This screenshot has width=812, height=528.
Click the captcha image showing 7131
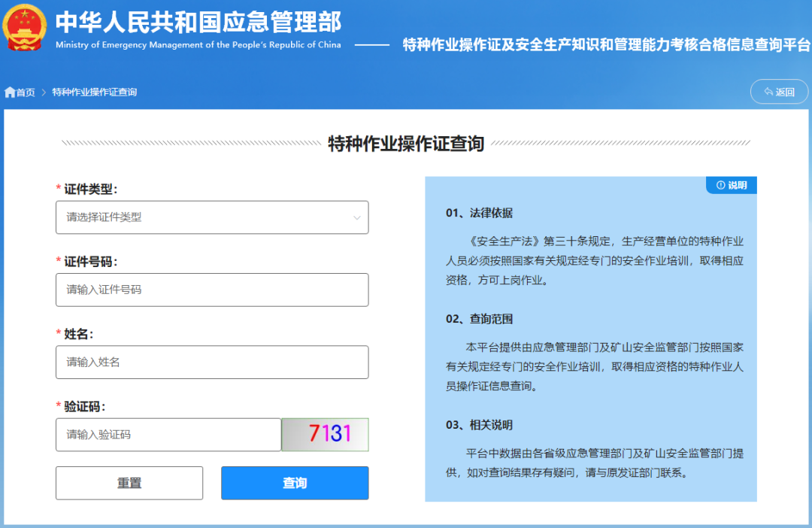pyautogui.click(x=324, y=434)
